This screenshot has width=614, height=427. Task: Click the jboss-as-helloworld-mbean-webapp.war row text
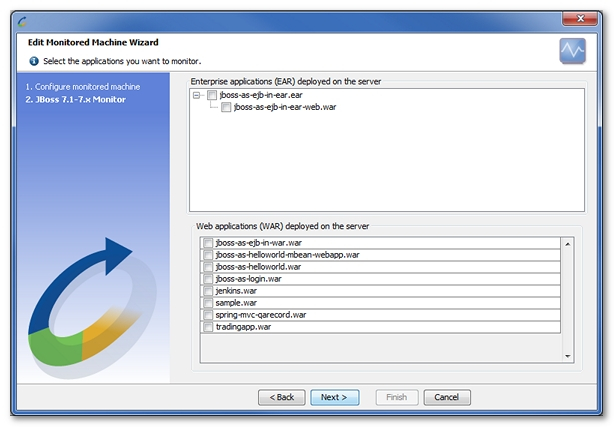[287, 255]
